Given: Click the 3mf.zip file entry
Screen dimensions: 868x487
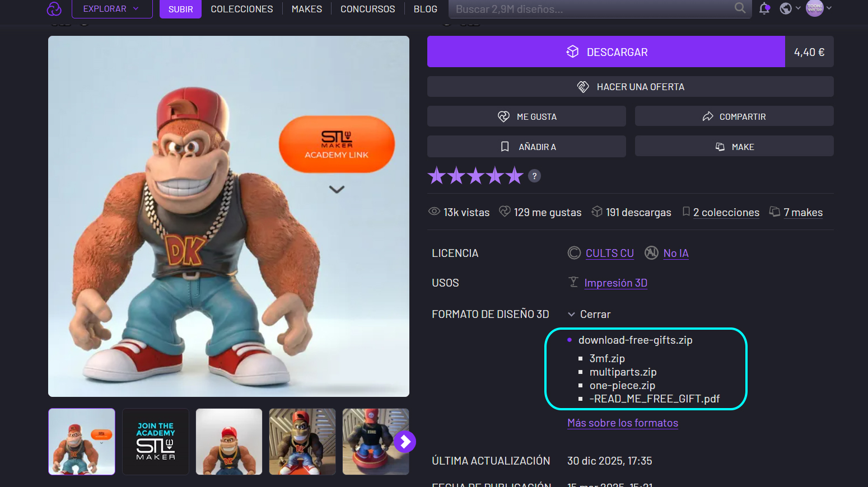Looking at the screenshot, I should (607, 358).
